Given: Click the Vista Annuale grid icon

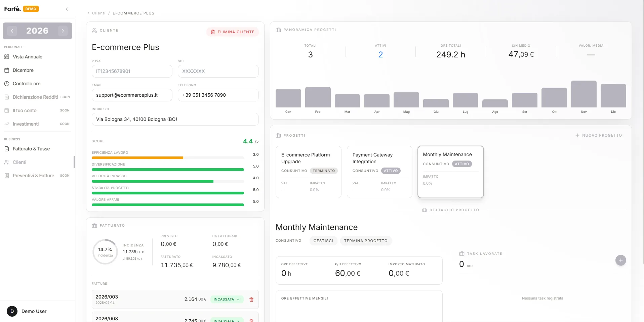Looking at the screenshot, I should click(7, 57).
